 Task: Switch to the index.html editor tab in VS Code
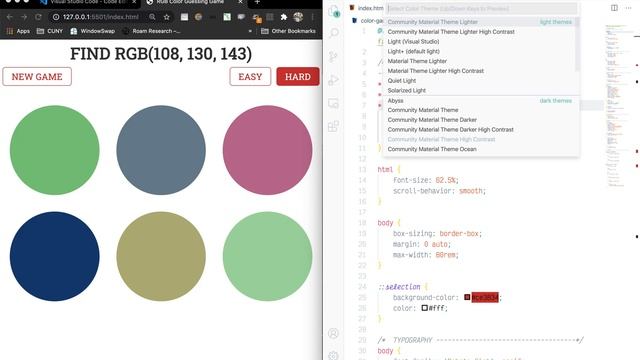tap(366, 8)
